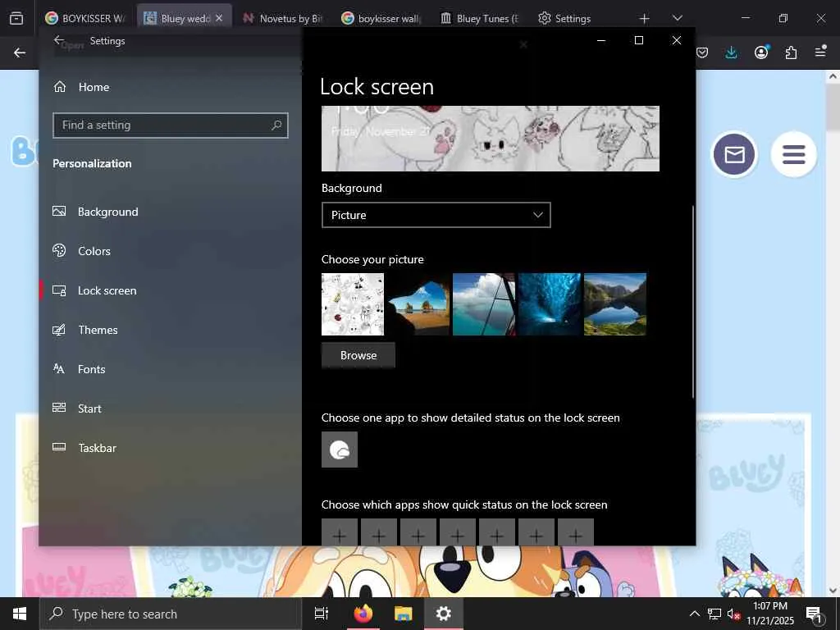Click the Find a setting search box
Screen dimensions: 840x630
coord(171,126)
